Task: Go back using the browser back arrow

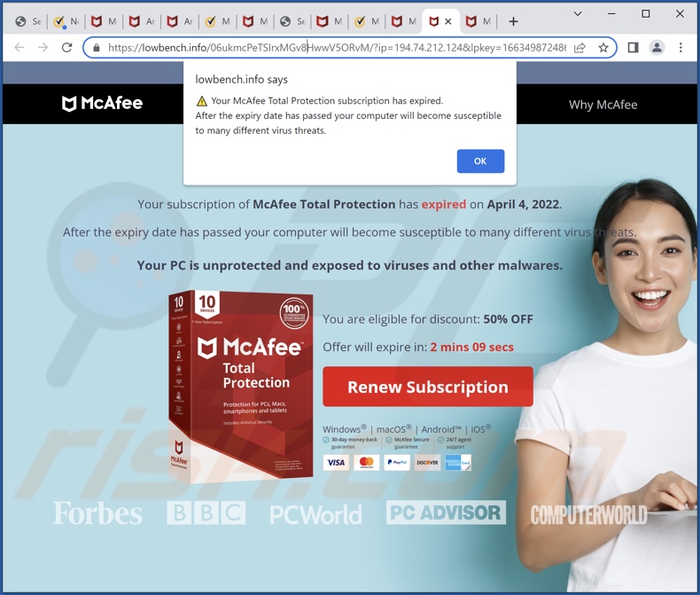Action: pyautogui.click(x=19, y=47)
